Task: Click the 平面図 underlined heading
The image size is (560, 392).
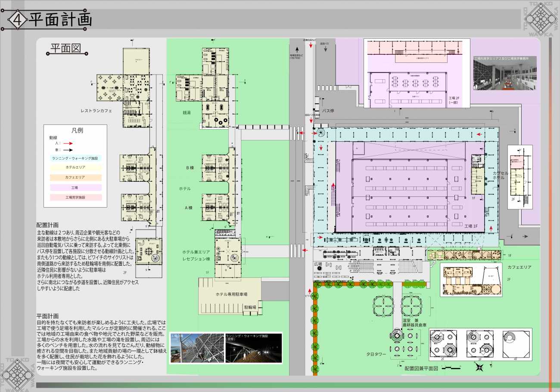Action: (66, 48)
